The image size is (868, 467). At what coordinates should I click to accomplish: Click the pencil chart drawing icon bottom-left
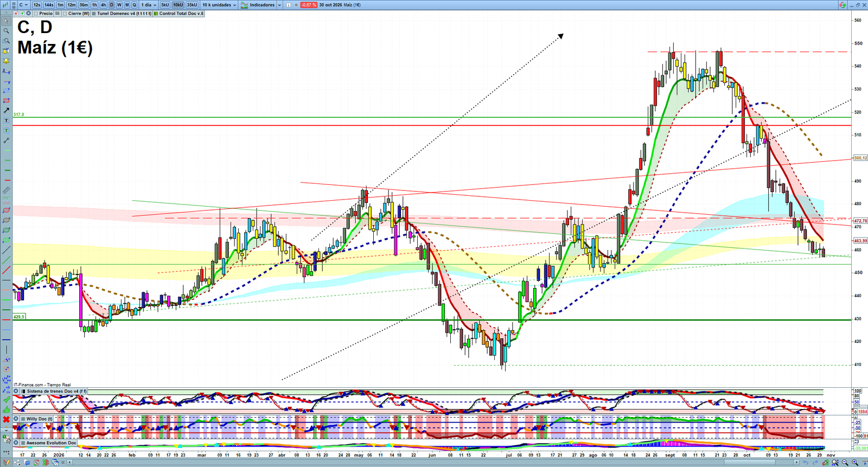[6, 462]
